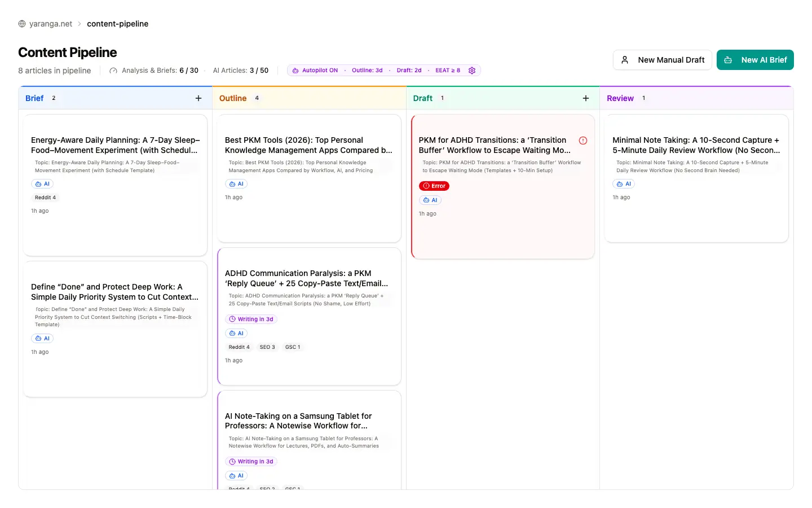Open the PKM for ADHD Transitions card title
Image resolution: width=812 pixels, height=508 pixels.
coord(495,145)
